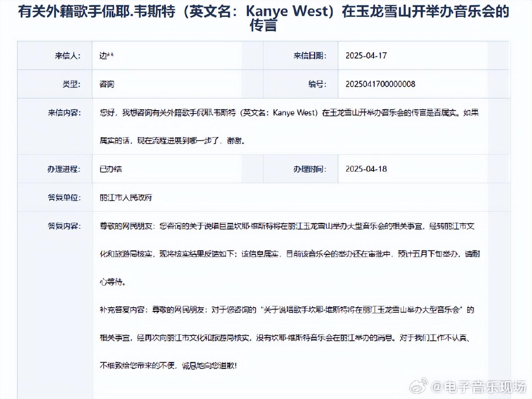Click the number 2025041700000008

pos(380,84)
